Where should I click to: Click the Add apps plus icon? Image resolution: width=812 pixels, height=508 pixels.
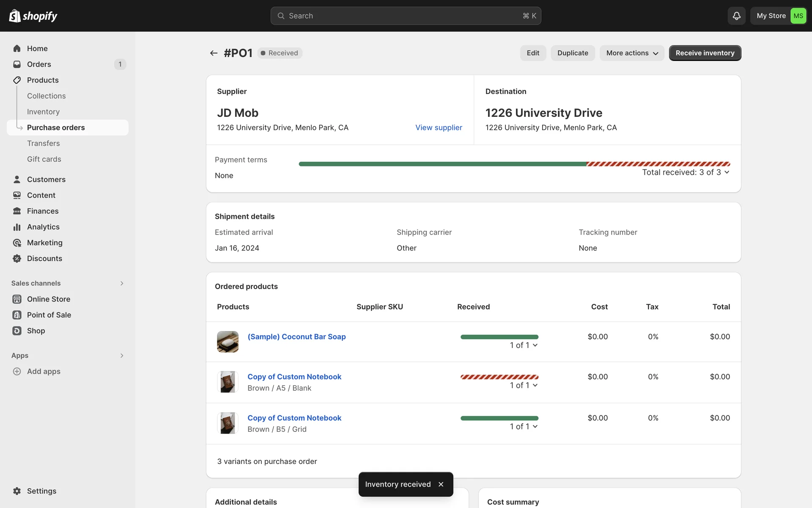point(17,371)
